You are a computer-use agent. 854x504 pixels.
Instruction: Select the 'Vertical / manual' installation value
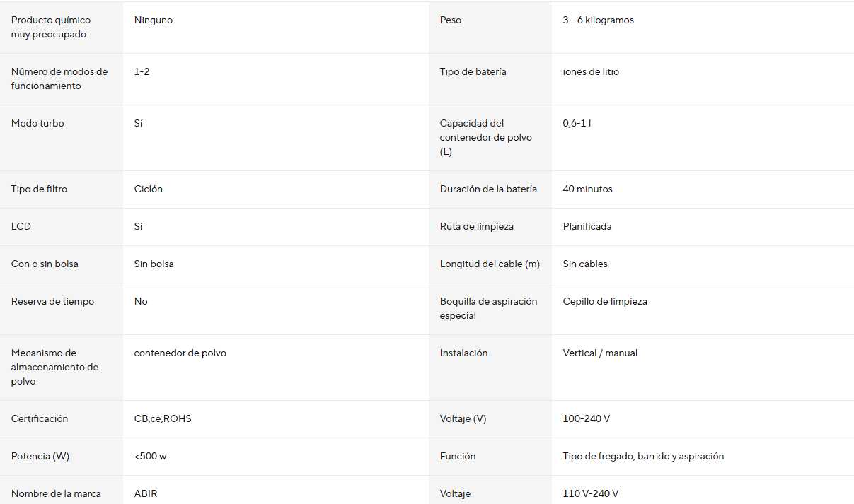[600, 353]
